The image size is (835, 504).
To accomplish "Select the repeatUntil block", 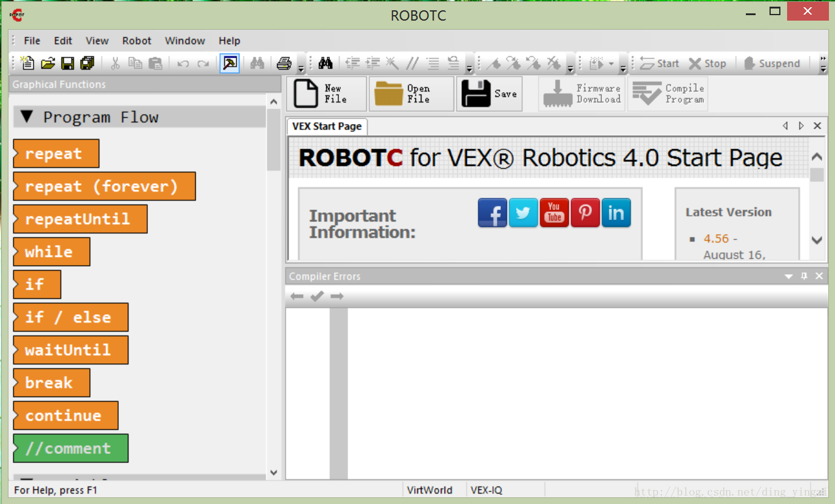I will (x=80, y=219).
